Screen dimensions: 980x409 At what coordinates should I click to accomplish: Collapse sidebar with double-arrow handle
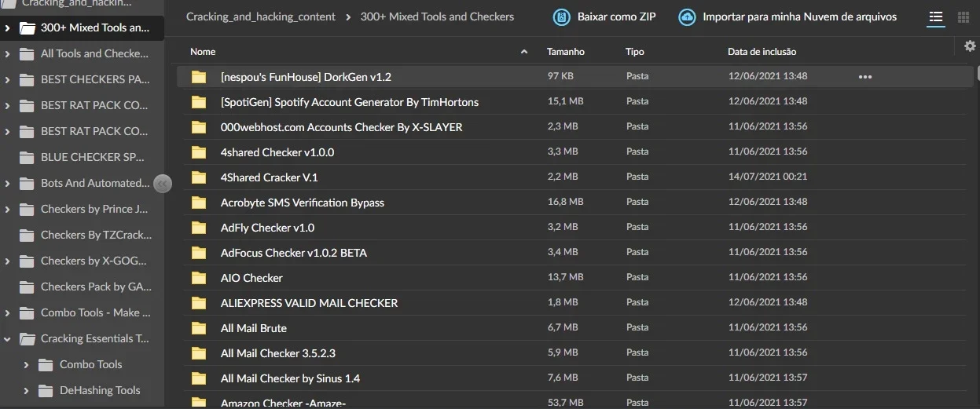(x=163, y=184)
